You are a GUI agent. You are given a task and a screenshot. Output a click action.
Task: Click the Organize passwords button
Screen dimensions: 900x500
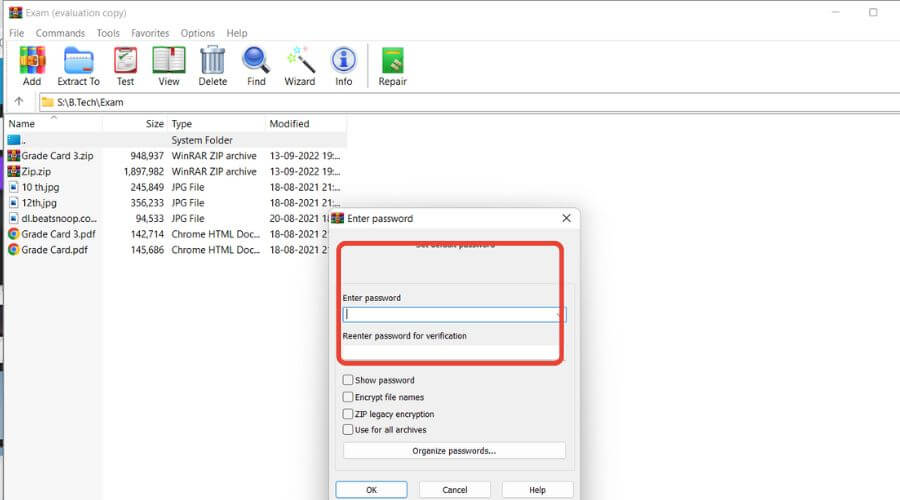[x=454, y=451]
